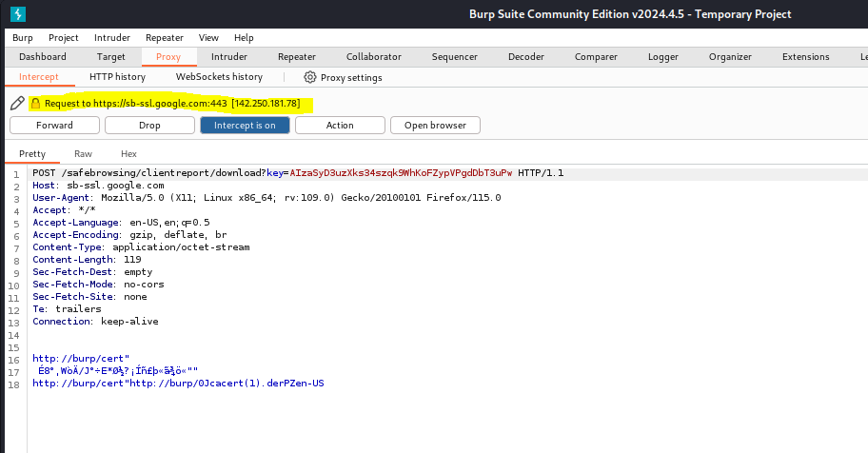Switch to the Intruder tool tab

229,56
